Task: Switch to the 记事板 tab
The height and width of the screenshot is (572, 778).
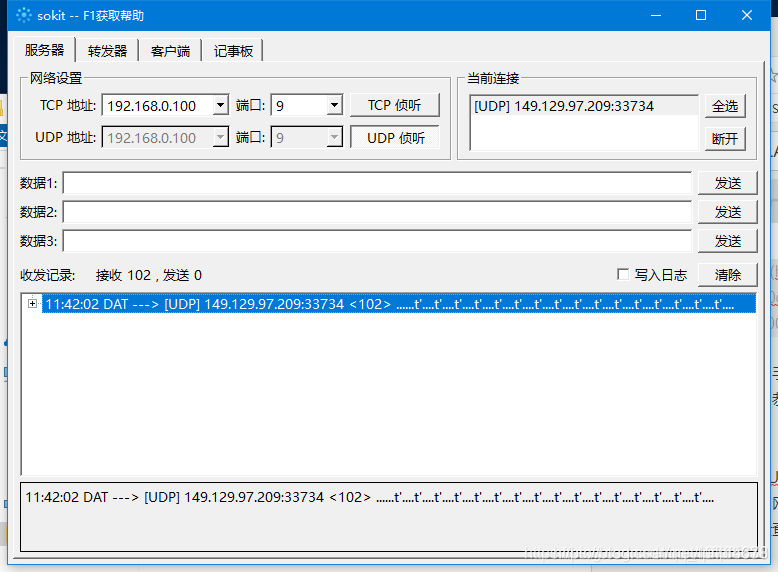Action: [x=233, y=51]
